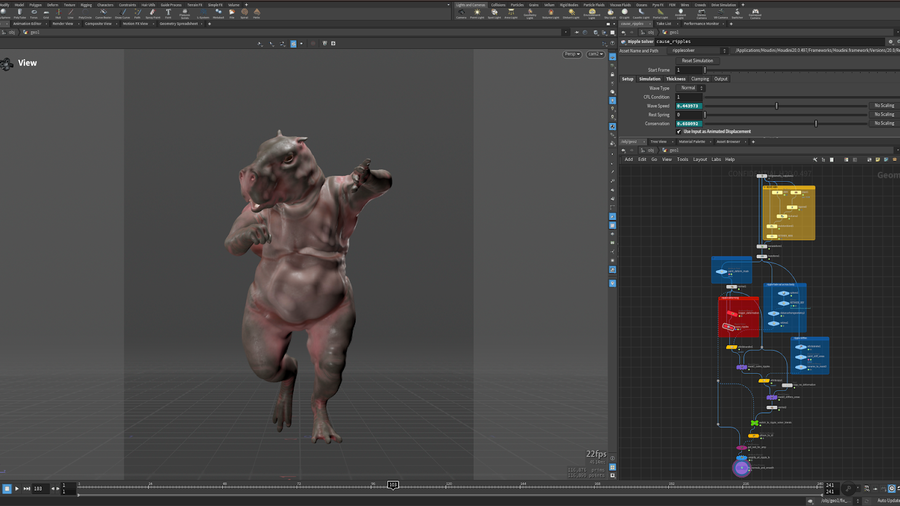Select the Spot Light shelf tool

tap(496, 14)
